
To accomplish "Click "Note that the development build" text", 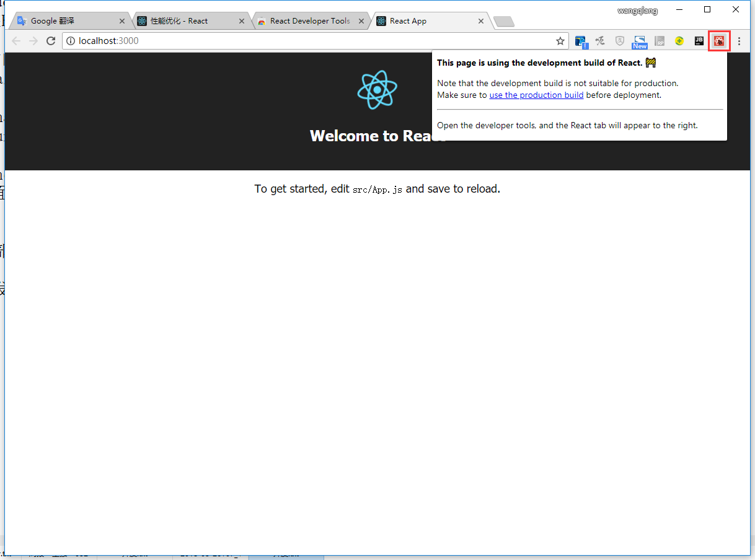I will click(x=558, y=83).
